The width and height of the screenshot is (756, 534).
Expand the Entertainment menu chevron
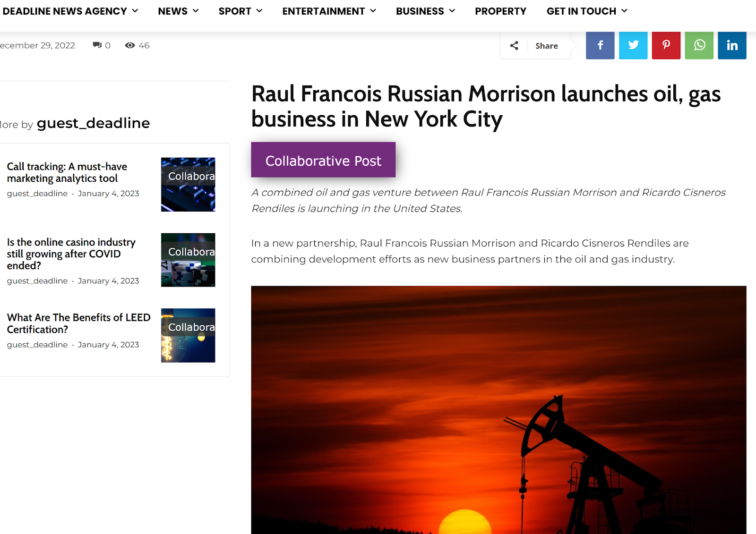373,11
